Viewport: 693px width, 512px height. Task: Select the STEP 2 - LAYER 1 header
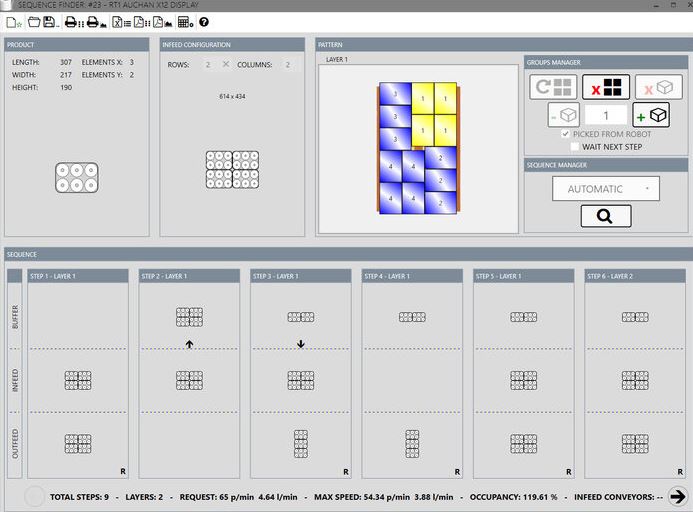point(193,276)
